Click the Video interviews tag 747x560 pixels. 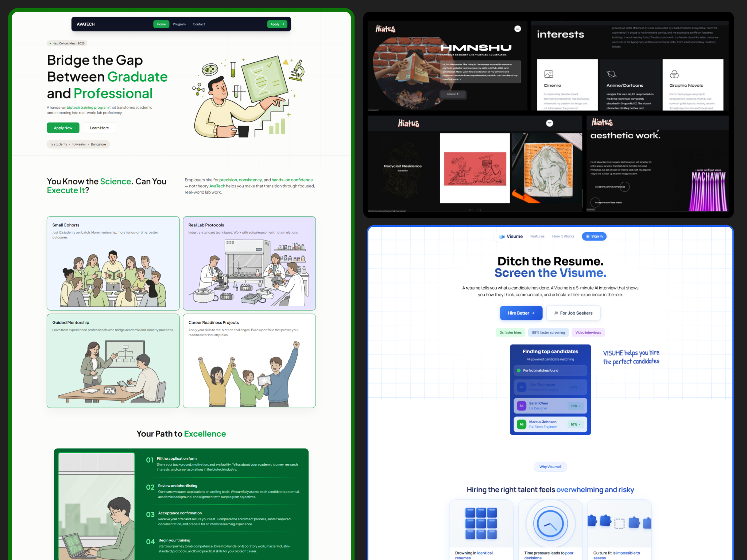588,332
